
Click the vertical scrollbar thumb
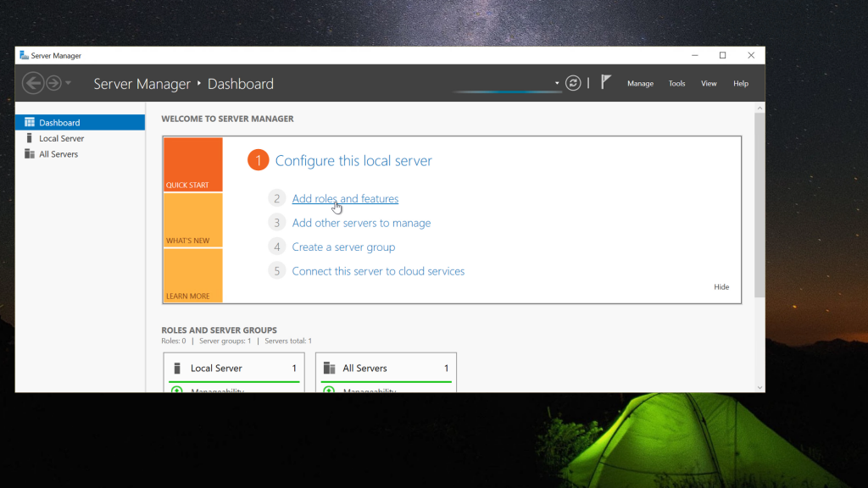pyautogui.click(x=759, y=205)
